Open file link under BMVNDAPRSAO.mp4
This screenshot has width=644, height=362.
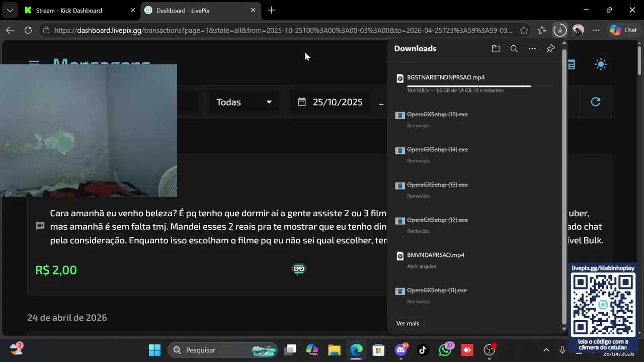[x=422, y=266]
